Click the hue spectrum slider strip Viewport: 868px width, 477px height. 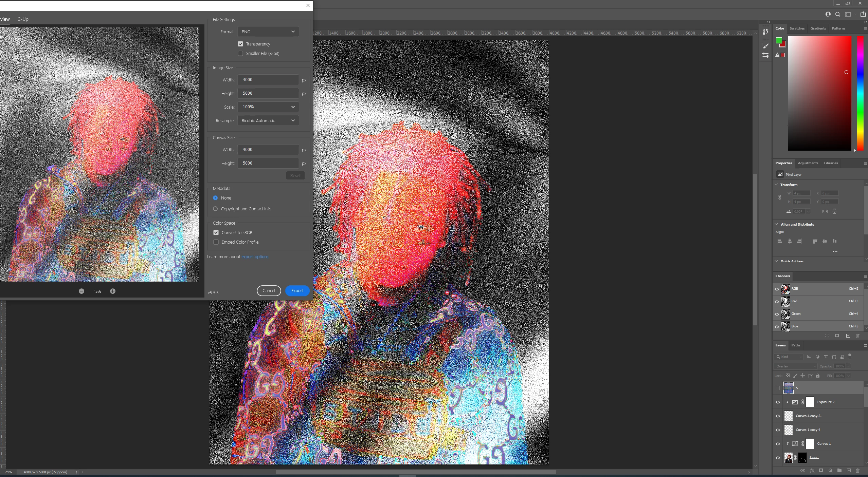click(x=860, y=93)
